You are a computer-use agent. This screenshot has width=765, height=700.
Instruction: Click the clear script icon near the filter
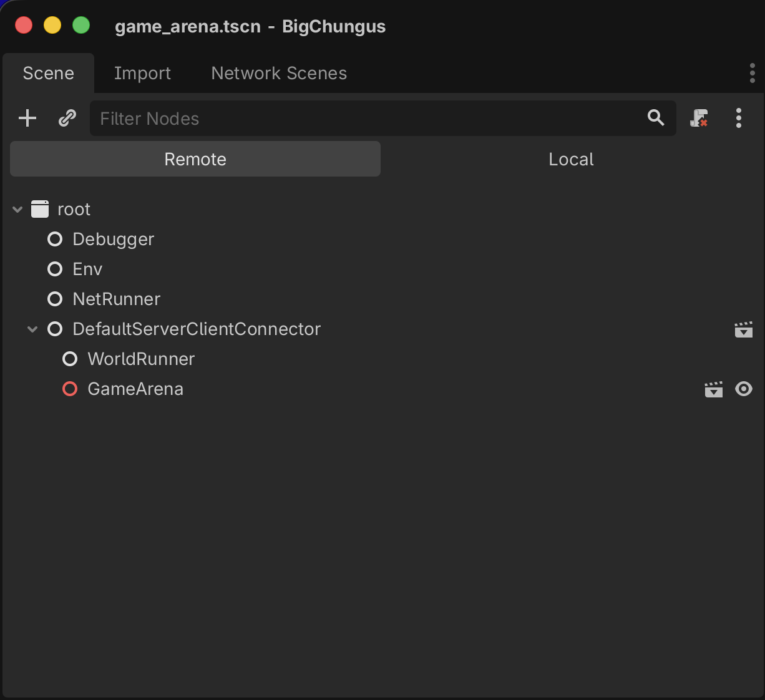(x=699, y=118)
